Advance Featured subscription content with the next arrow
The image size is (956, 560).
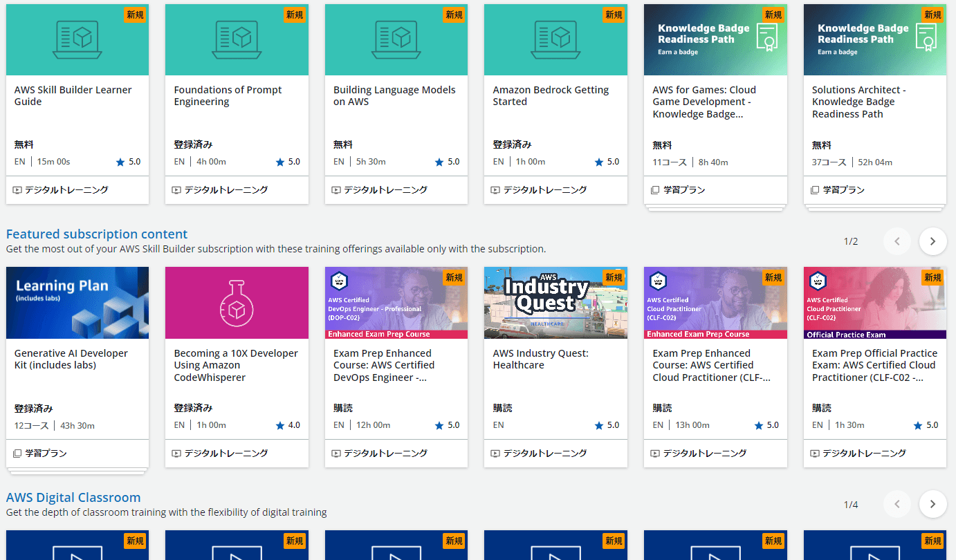click(x=932, y=241)
